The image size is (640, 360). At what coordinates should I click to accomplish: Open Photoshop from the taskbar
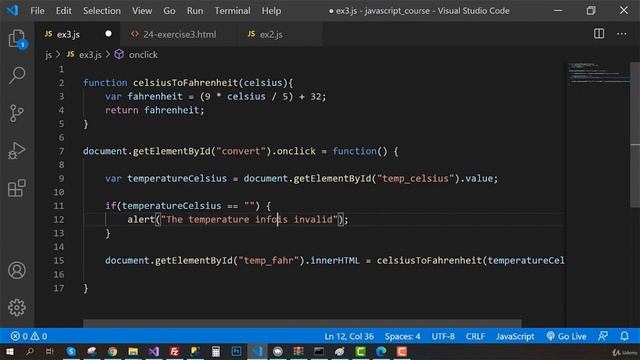point(236,351)
